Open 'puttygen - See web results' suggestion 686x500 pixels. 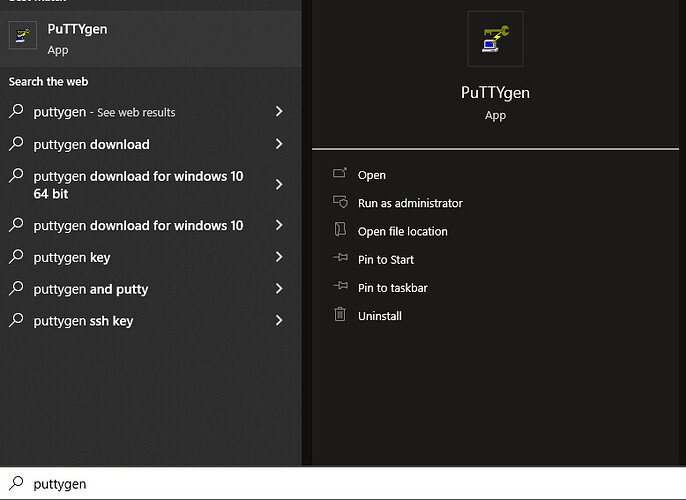[x=150, y=112]
